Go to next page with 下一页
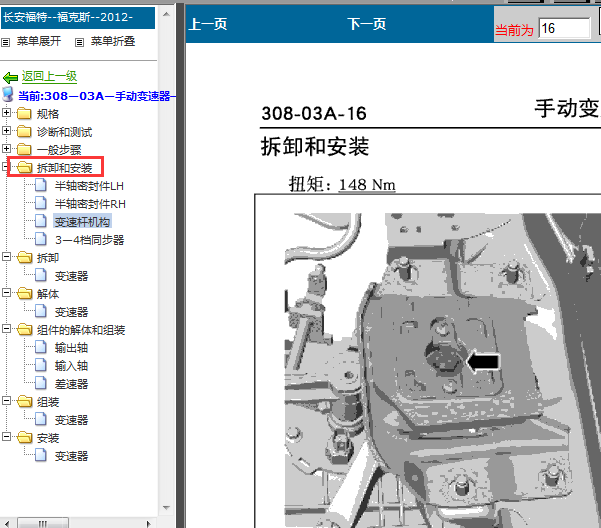Viewport: 601px width, 528px height. pos(367,24)
